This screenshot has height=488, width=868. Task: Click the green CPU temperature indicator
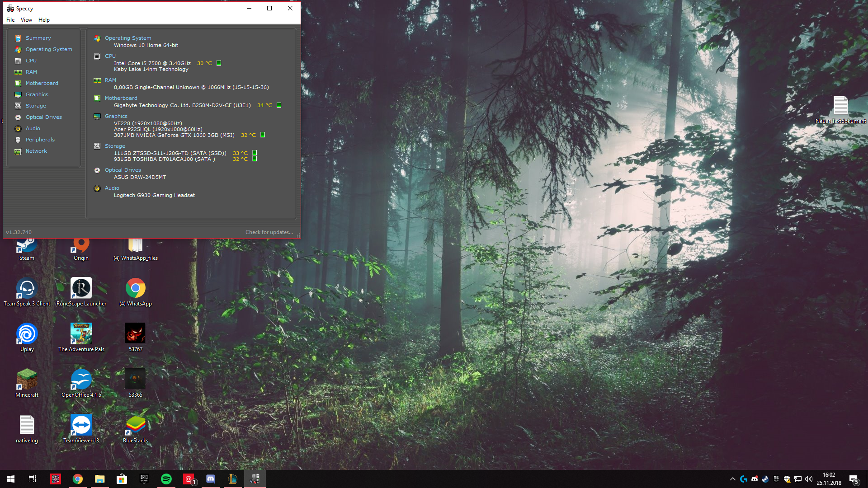click(219, 63)
